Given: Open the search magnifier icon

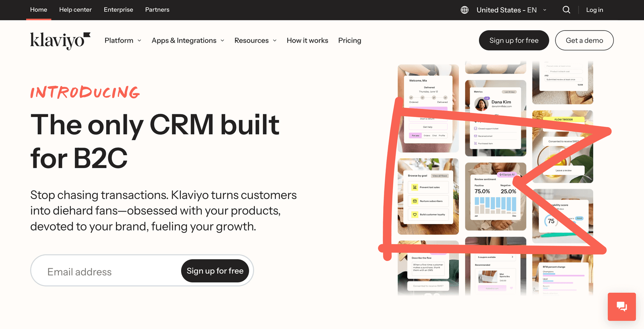Looking at the screenshot, I should coord(566,10).
